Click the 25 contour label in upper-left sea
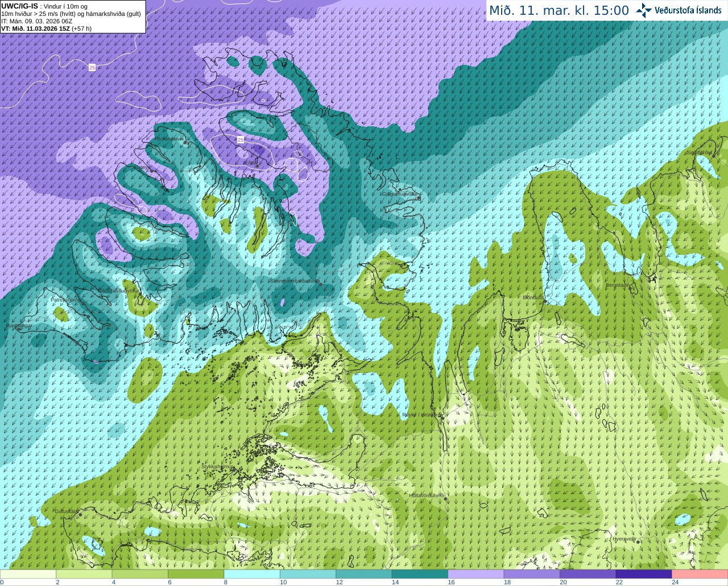Screen dimensions: 728x586 92,68
